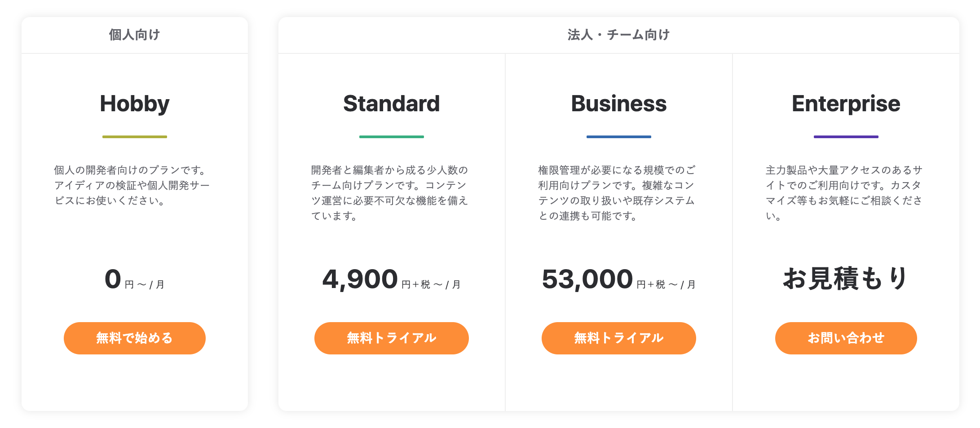980x428 pixels.
Task: Click the blue underline below Business
Action: pos(618,137)
